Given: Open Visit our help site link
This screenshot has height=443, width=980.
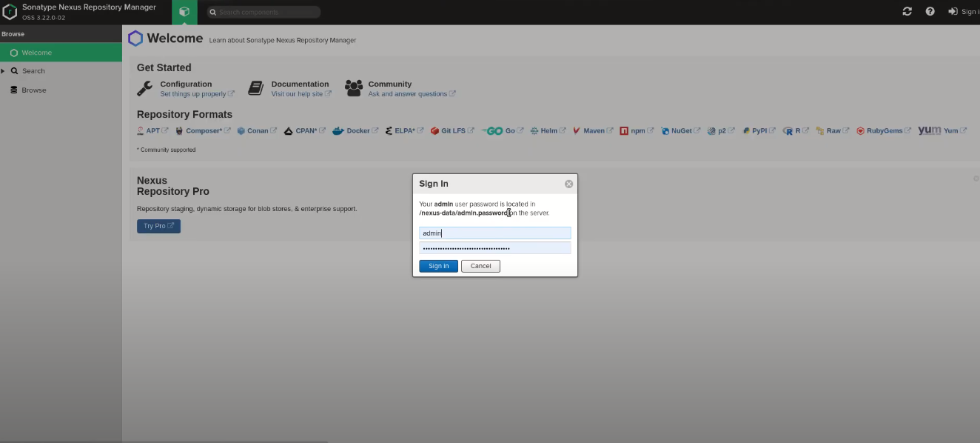Looking at the screenshot, I should coord(301,94).
